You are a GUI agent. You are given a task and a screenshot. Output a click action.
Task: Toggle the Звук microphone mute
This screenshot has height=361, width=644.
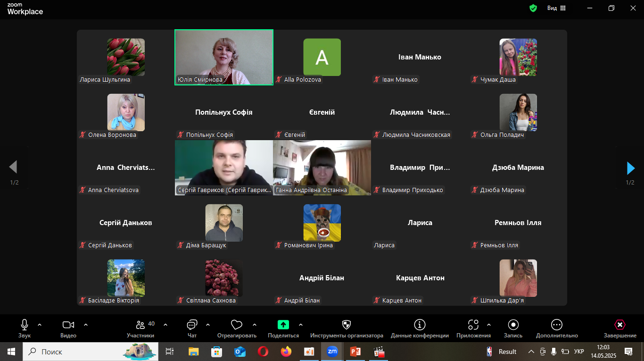(25, 325)
